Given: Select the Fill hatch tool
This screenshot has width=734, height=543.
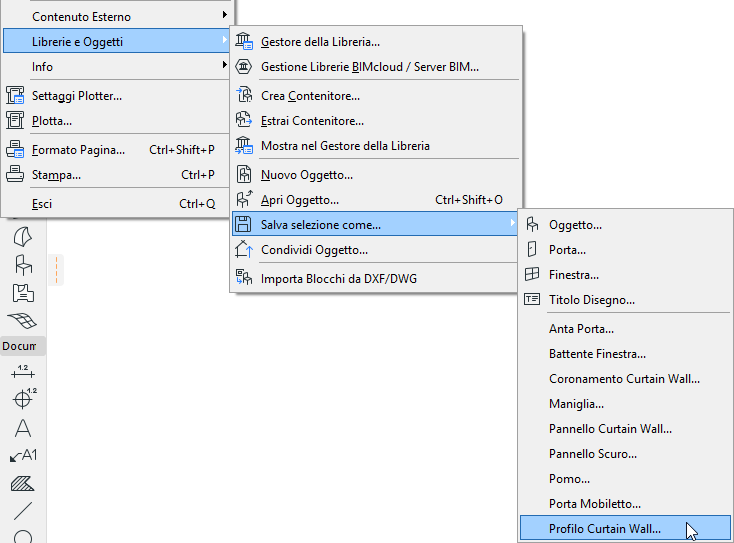Looking at the screenshot, I should click(22, 484).
